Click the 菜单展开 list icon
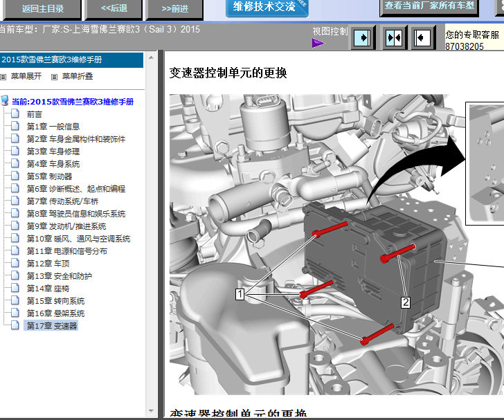The height and width of the screenshot is (420, 504). pos(3,77)
